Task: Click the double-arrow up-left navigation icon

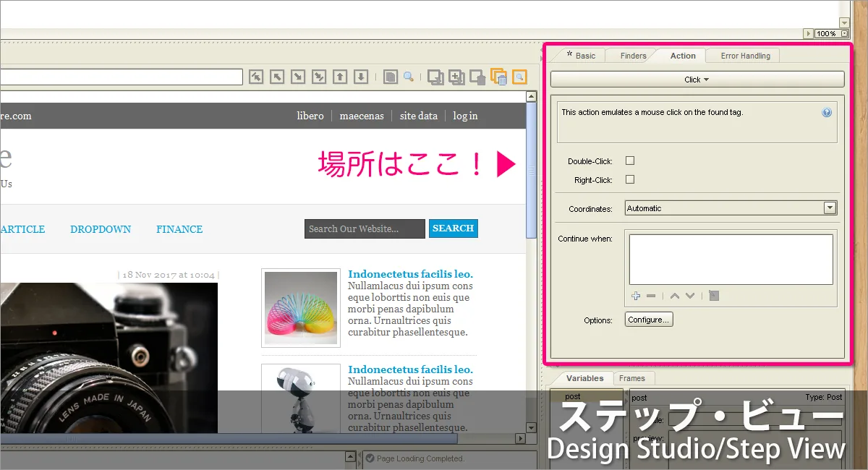Action: coord(256,77)
